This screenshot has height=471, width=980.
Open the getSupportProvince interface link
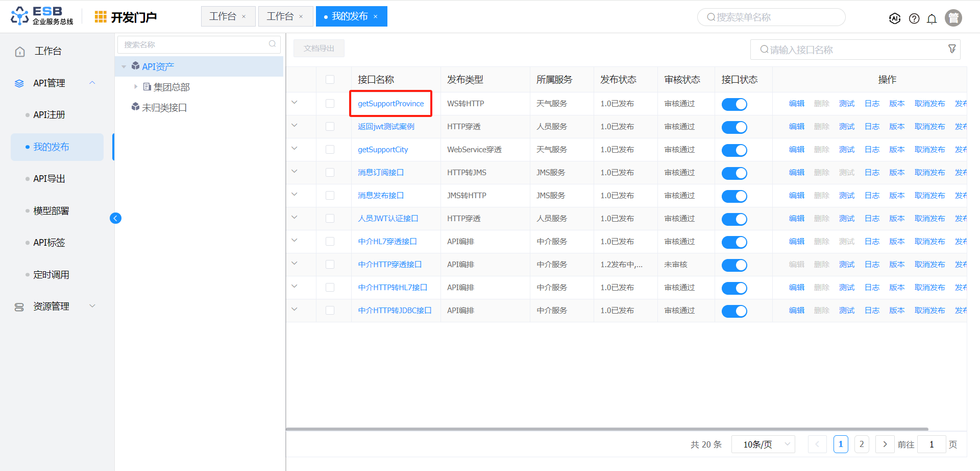tap(390, 104)
